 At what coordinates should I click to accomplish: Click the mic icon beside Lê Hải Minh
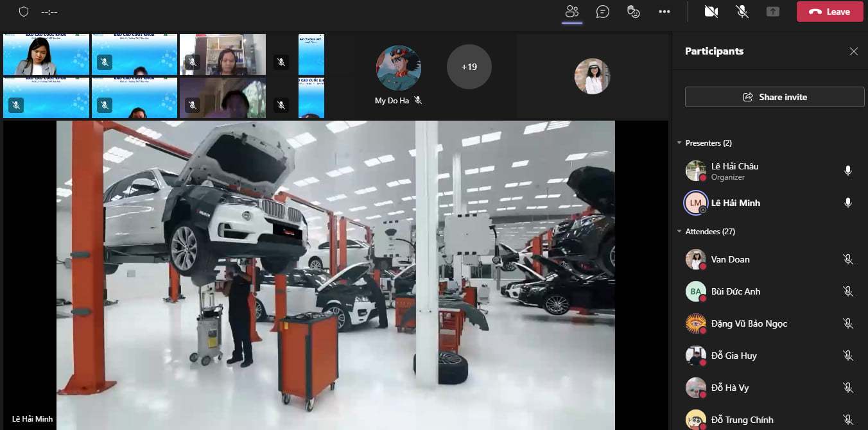pyautogui.click(x=847, y=203)
